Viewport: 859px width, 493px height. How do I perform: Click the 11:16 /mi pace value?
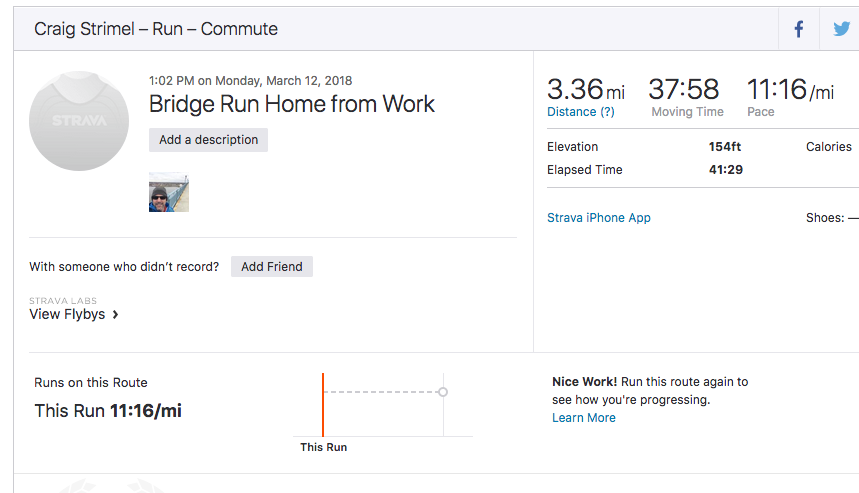click(790, 89)
